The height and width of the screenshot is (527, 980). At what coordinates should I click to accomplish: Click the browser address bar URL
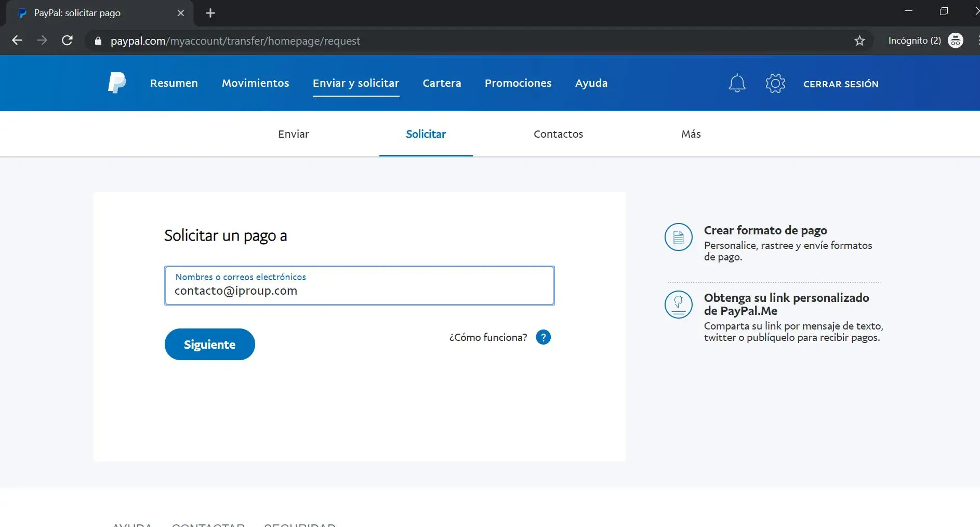coord(235,41)
